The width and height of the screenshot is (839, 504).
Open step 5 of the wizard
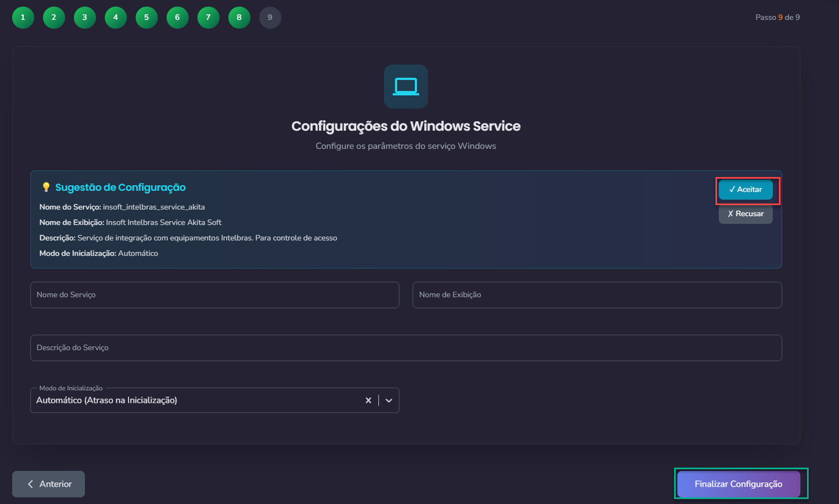pos(147,18)
